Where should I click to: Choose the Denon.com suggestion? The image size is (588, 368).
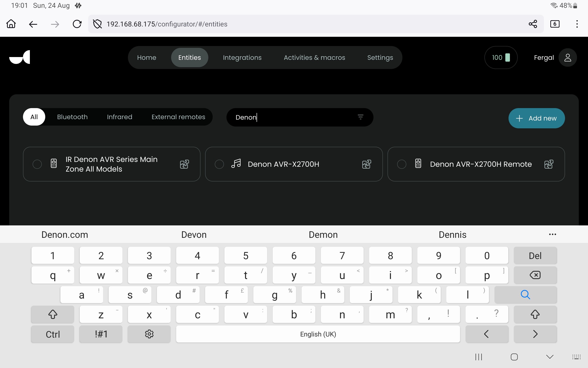coord(65,235)
